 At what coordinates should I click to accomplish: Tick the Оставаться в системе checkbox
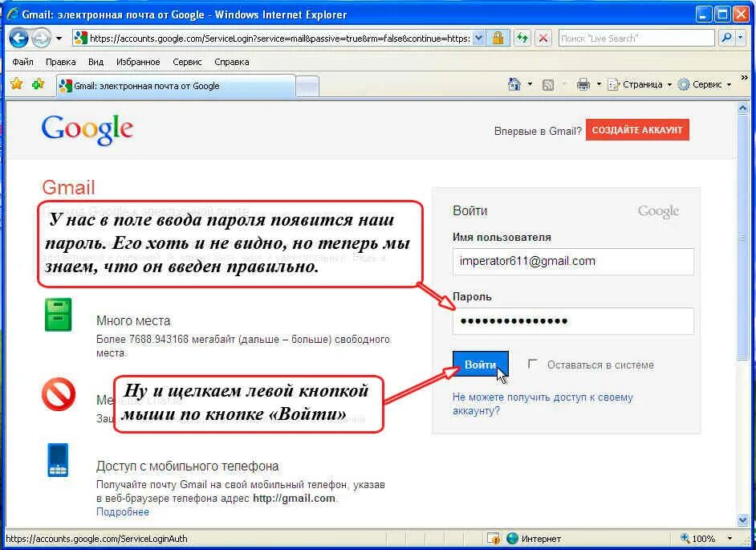pyautogui.click(x=532, y=363)
